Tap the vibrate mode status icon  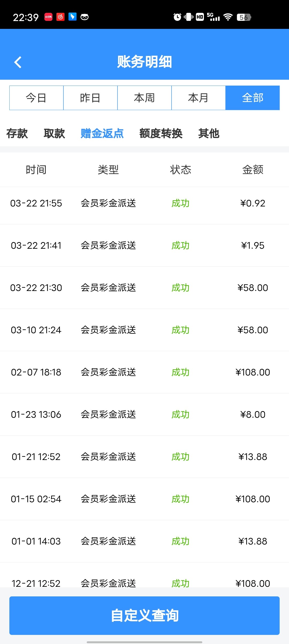click(x=189, y=17)
